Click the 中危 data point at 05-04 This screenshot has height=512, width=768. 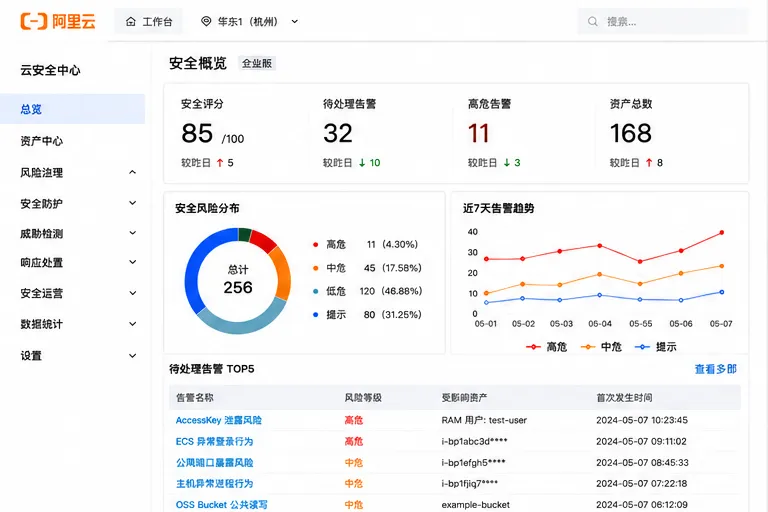600,274
